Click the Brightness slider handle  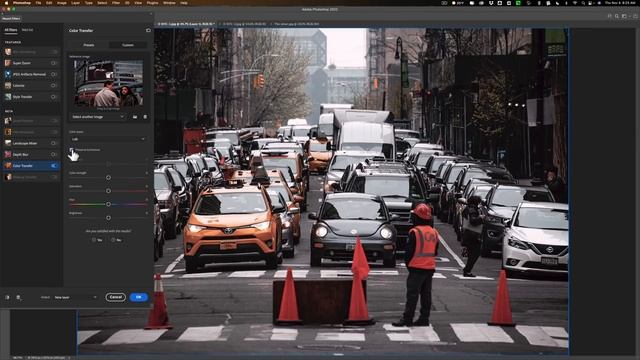[108, 218]
